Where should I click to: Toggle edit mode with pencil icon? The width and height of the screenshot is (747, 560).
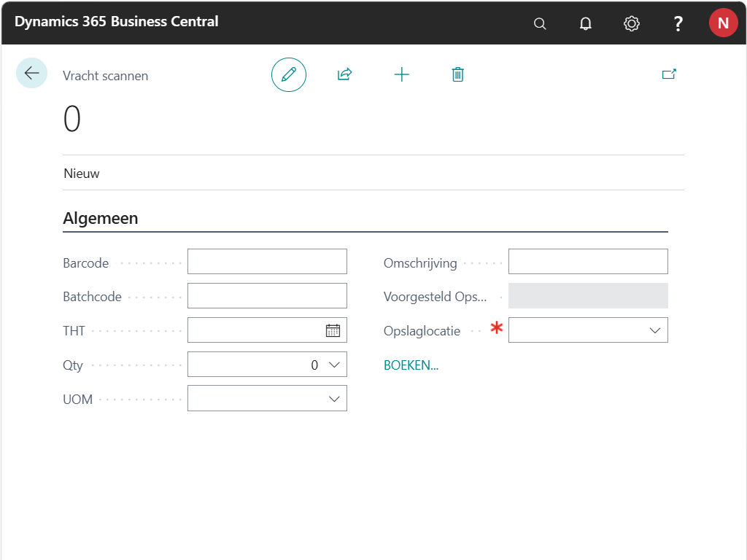(289, 74)
